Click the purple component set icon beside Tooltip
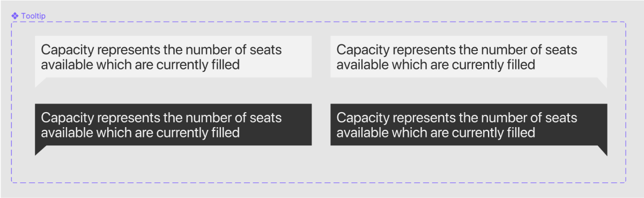The height and width of the screenshot is (198, 644). [15, 16]
